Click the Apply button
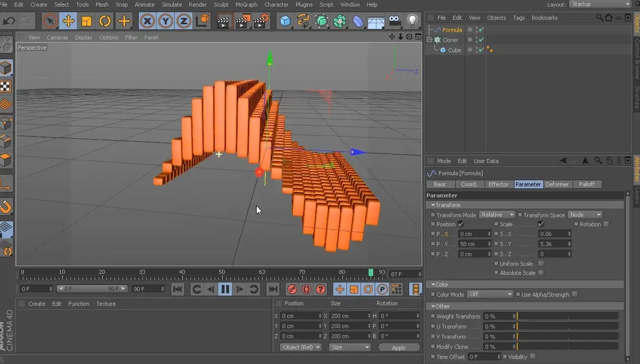640x364 pixels. click(399, 347)
